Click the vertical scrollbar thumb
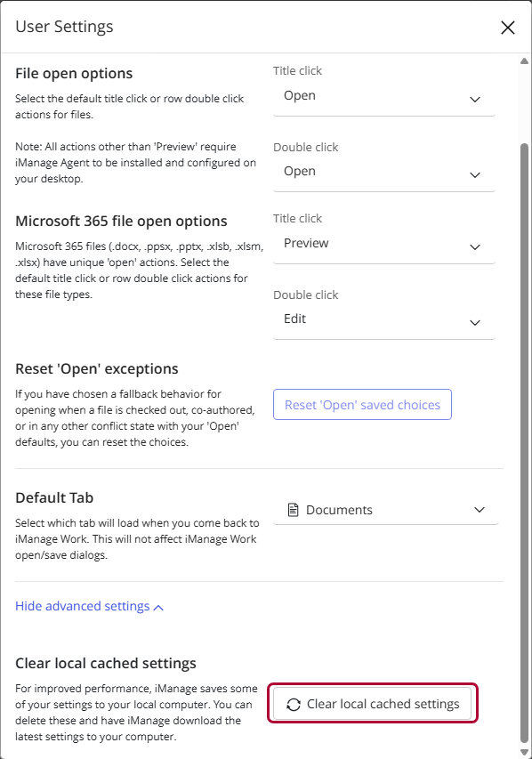532x759 pixels. [x=524, y=443]
